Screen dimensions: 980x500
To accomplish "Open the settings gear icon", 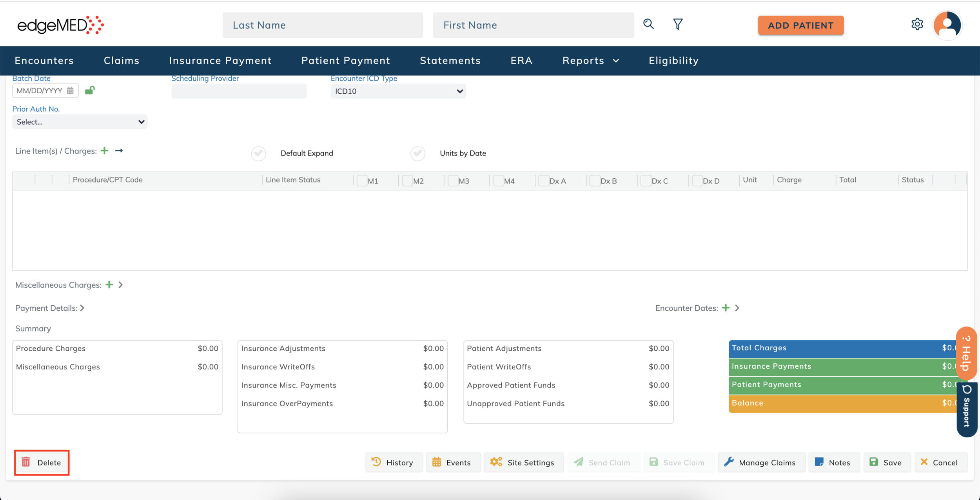I will (917, 24).
